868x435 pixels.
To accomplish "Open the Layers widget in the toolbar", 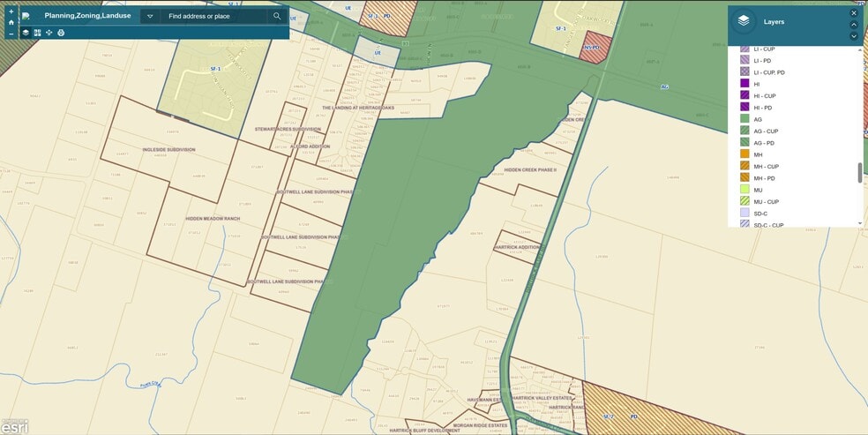I will click(x=26, y=33).
